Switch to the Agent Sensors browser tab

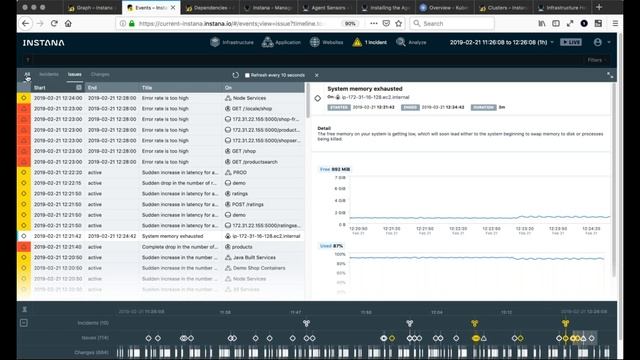328,7
